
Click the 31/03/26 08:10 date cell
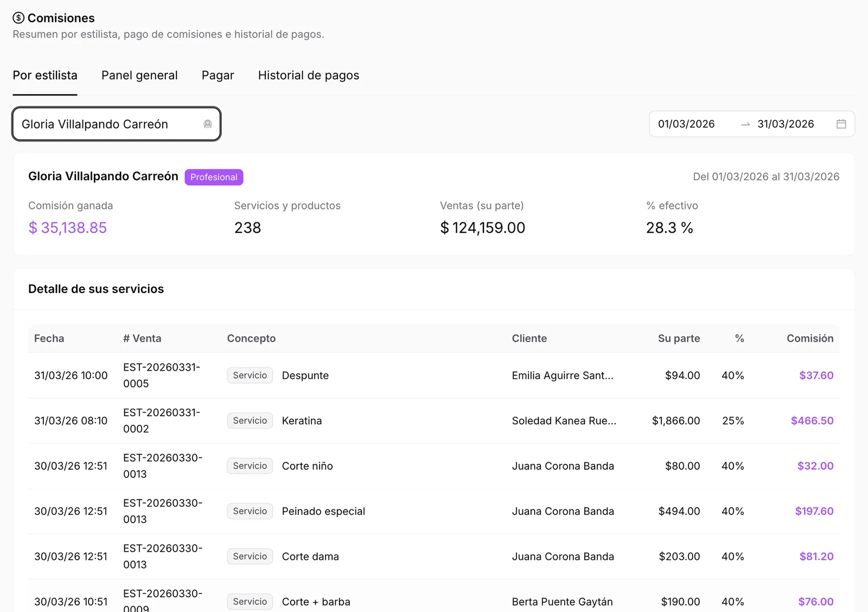[x=71, y=420]
